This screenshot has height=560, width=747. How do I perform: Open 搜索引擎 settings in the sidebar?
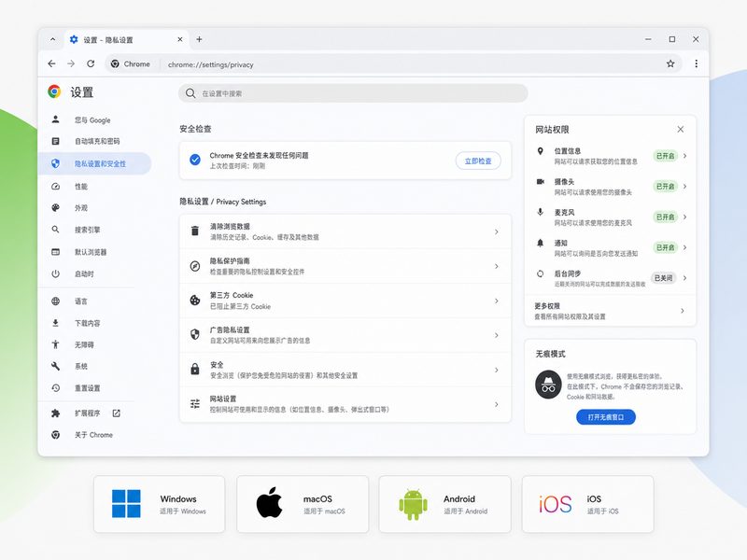coord(87,230)
